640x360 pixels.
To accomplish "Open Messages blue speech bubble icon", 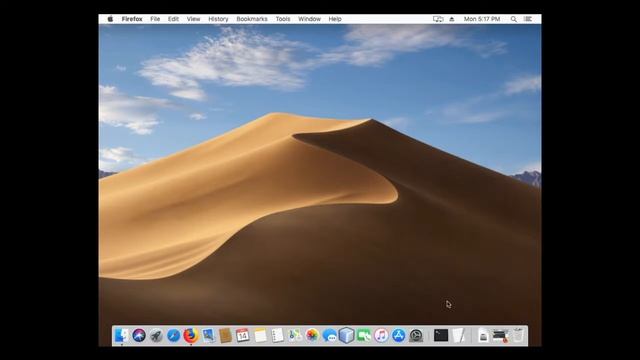I will tap(329, 336).
